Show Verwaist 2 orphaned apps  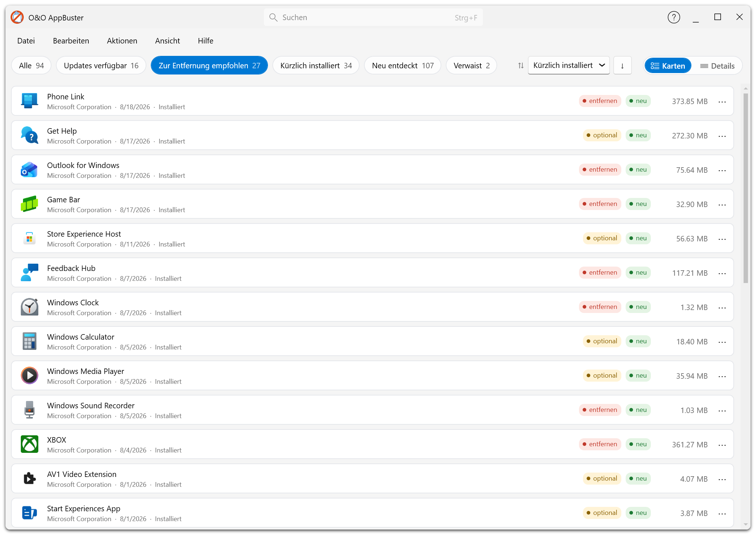[471, 66]
